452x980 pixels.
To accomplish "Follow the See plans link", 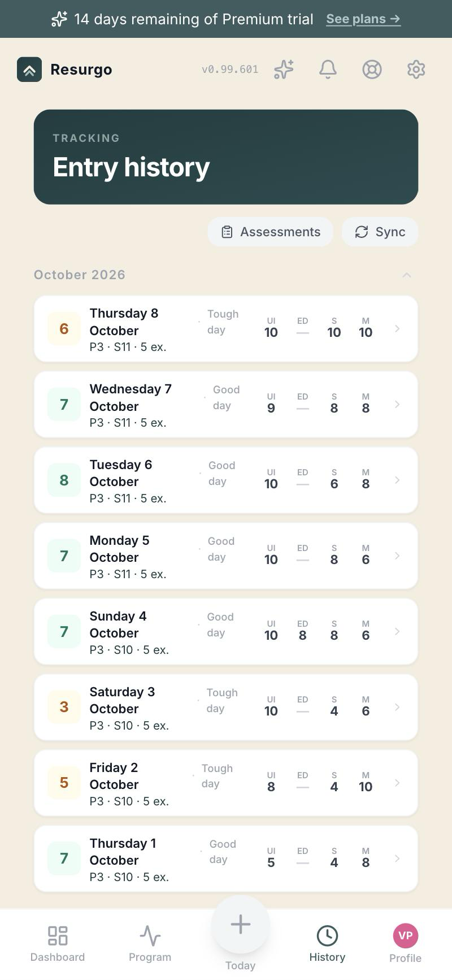I will tap(363, 19).
